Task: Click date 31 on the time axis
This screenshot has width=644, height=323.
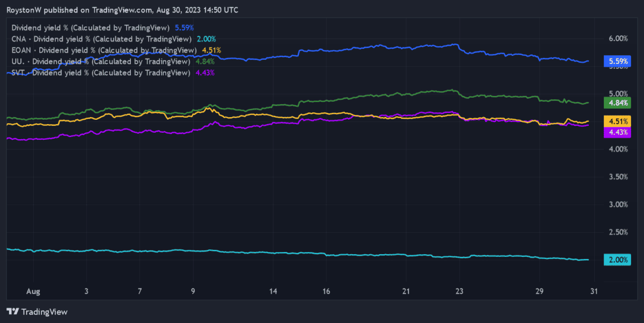Action: click(x=593, y=291)
